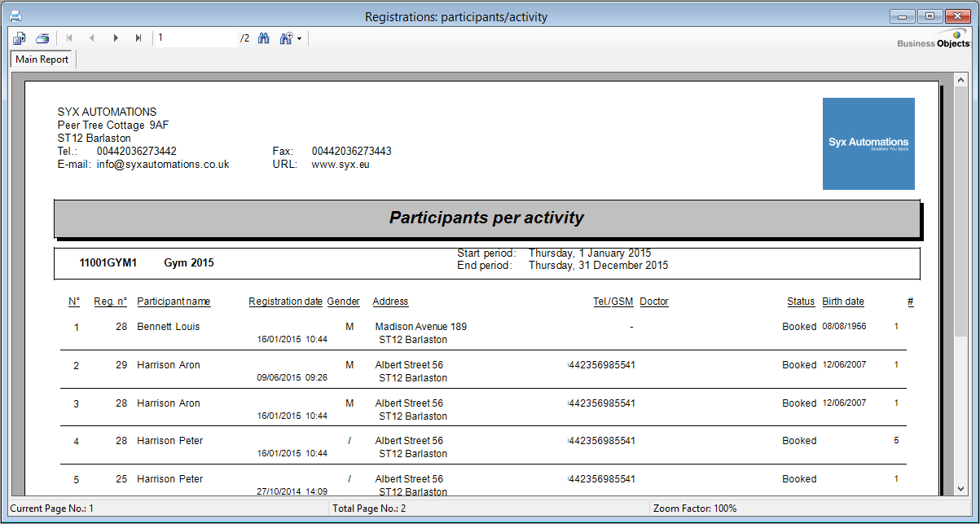The image size is (980, 524).
Task: Click the Zoom magnifier icon
Action: click(x=286, y=38)
